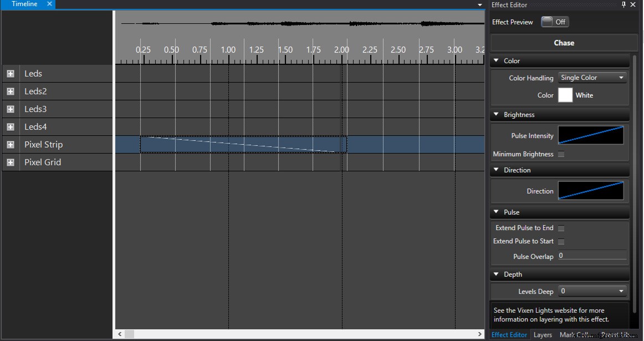Expand the Pixel Strip plus icon
Screen dimensions: 644x341
click(11, 145)
